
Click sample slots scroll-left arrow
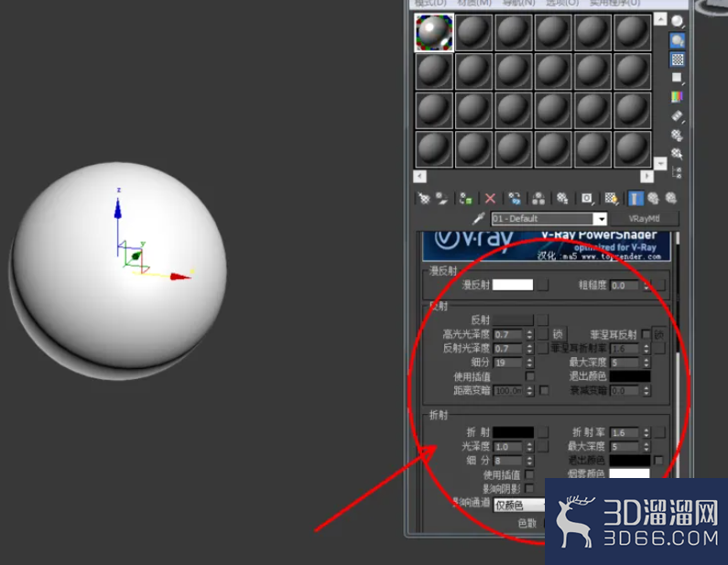click(419, 177)
